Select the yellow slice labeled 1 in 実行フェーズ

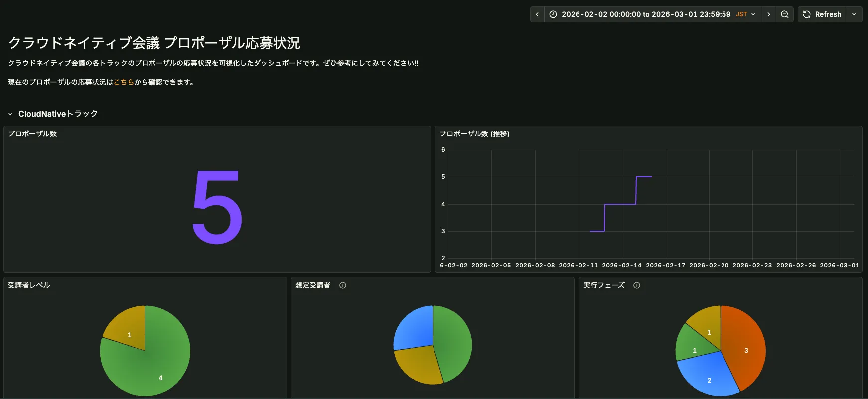coord(709,326)
